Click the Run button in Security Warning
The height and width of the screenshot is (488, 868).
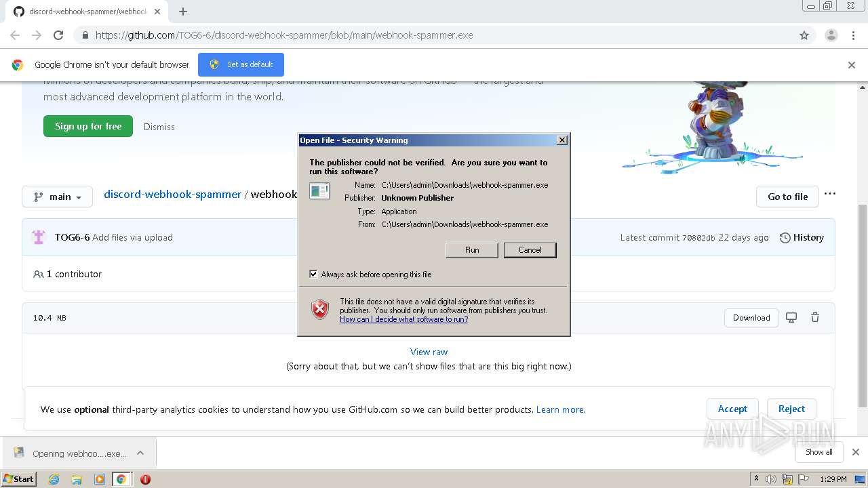[x=472, y=250]
